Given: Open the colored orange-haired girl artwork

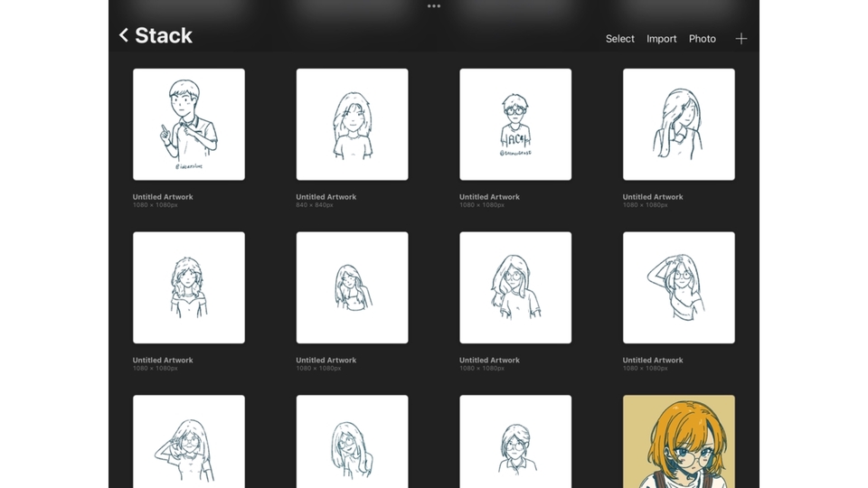Looking at the screenshot, I should [x=678, y=442].
